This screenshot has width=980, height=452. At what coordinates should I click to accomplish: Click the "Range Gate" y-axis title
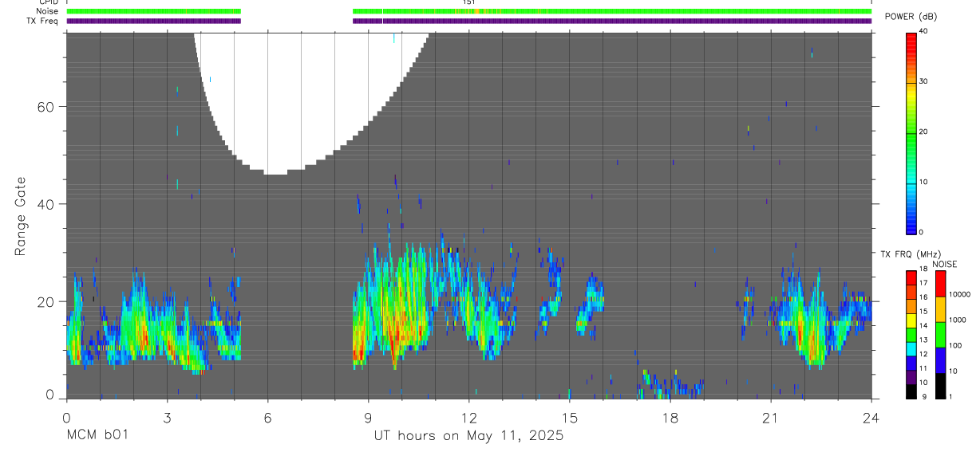(x=20, y=216)
